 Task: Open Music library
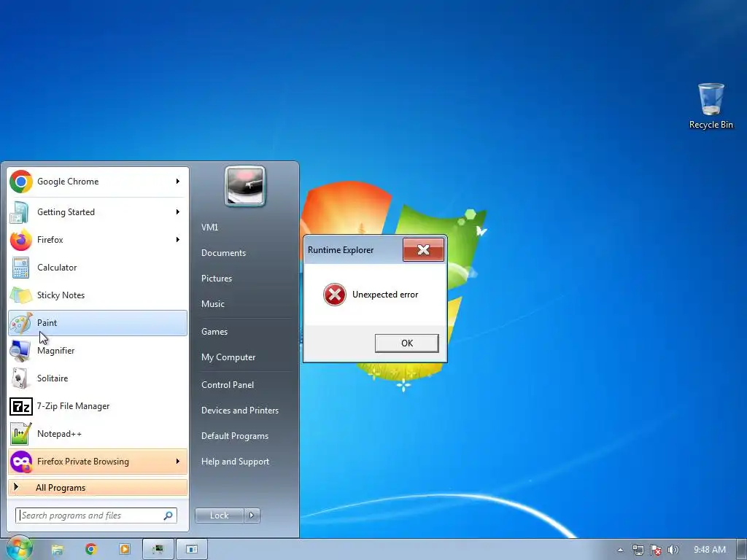click(212, 304)
